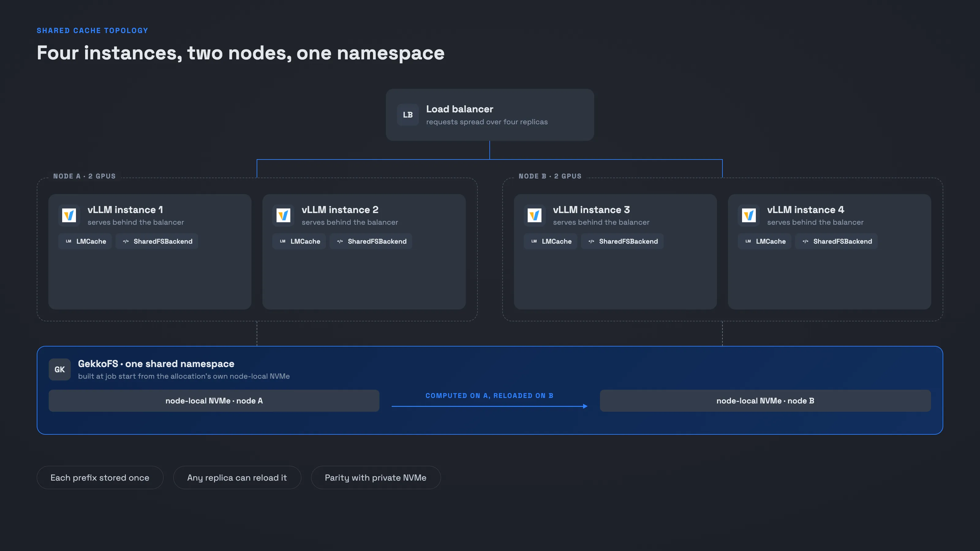Click the LM icon in instance 4's LMCache chip
The width and height of the screenshot is (980, 551).
pyautogui.click(x=748, y=241)
